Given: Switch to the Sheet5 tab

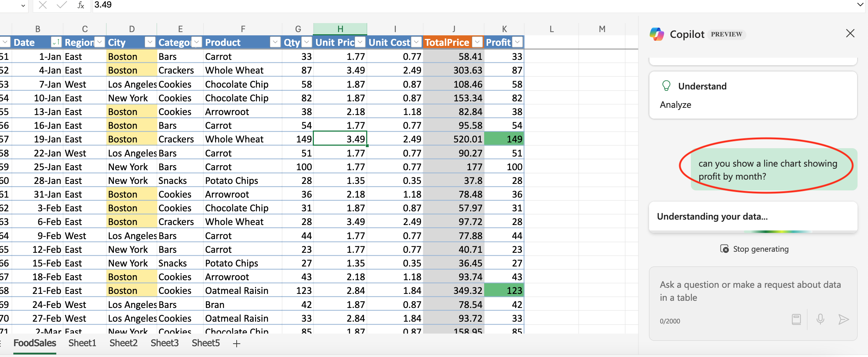Looking at the screenshot, I should coord(206,343).
